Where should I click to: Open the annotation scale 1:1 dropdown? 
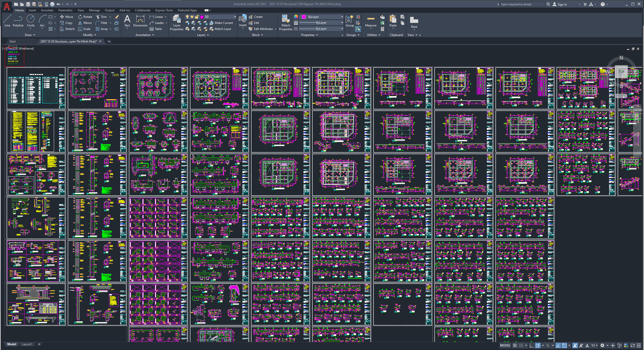tap(594, 345)
